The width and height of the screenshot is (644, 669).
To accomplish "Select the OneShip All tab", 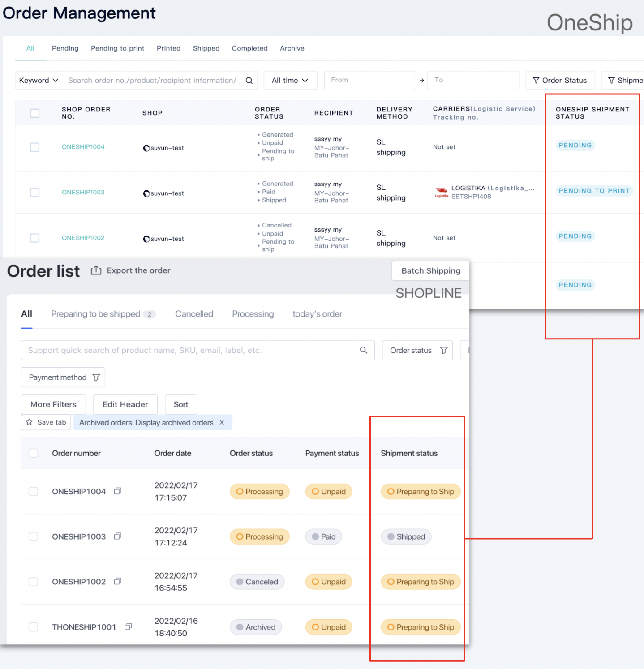I will (30, 48).
